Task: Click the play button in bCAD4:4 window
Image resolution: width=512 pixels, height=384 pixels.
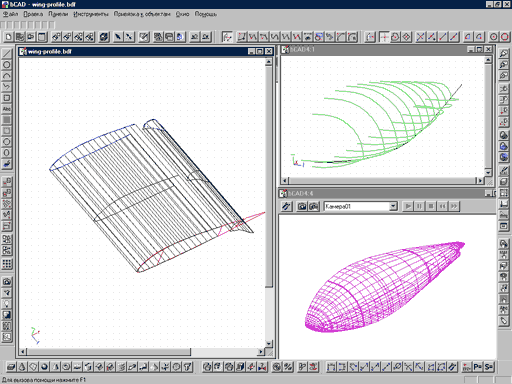Action: (x=408, y=206)
